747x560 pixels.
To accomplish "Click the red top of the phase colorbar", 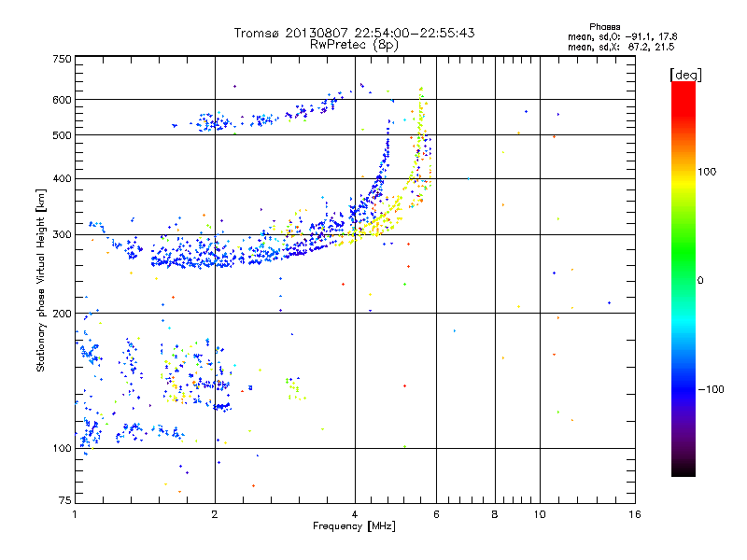I will click(684, 91).
